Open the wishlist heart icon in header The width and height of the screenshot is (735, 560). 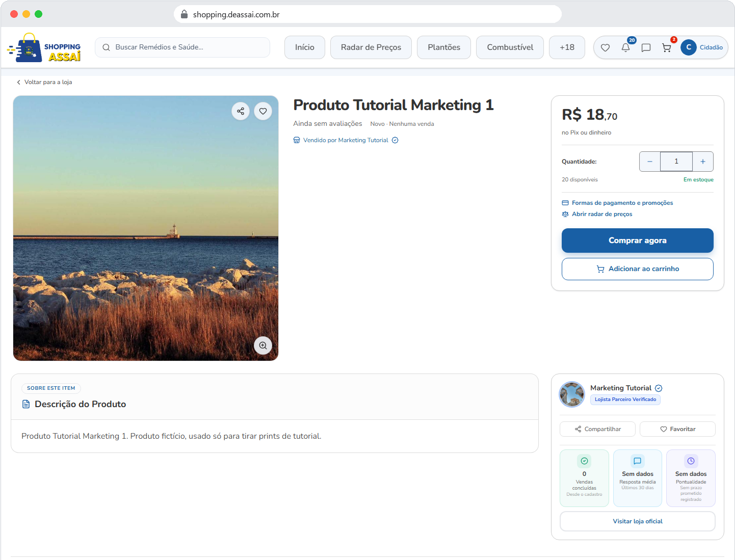pyautogui.click(x=605, y=47)
